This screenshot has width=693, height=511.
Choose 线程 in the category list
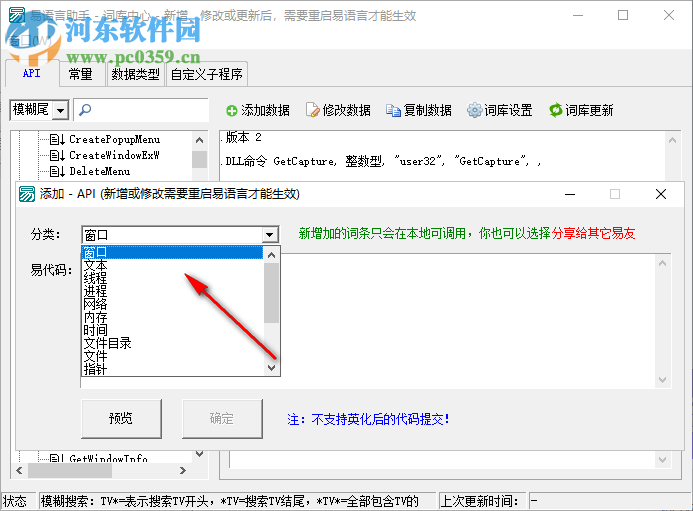tap(172, 278)
